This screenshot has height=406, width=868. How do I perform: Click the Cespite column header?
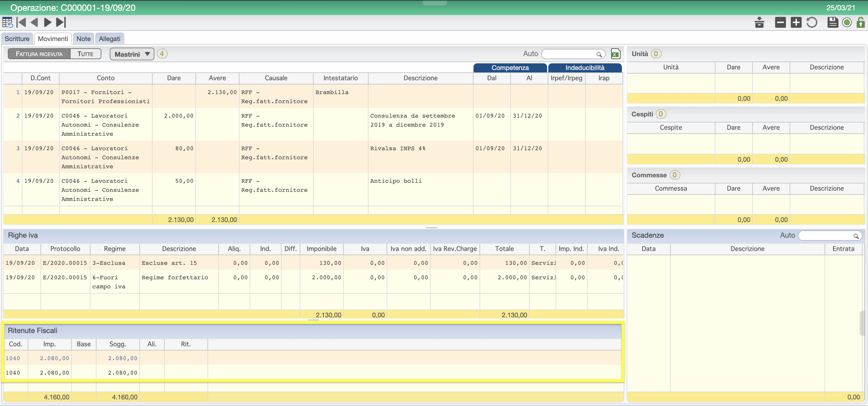pyautogui.click(x=670, y=128)
